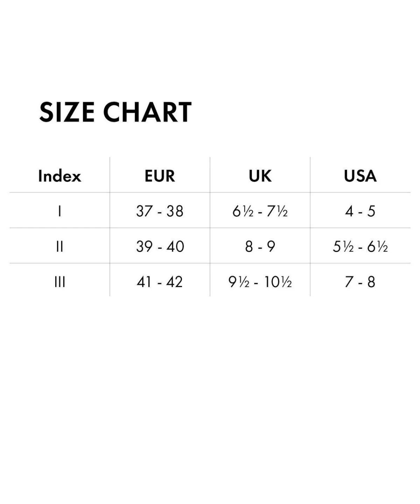Pick the USA 4 - 5 cell

pyautogui.click(x=360, y=211)
